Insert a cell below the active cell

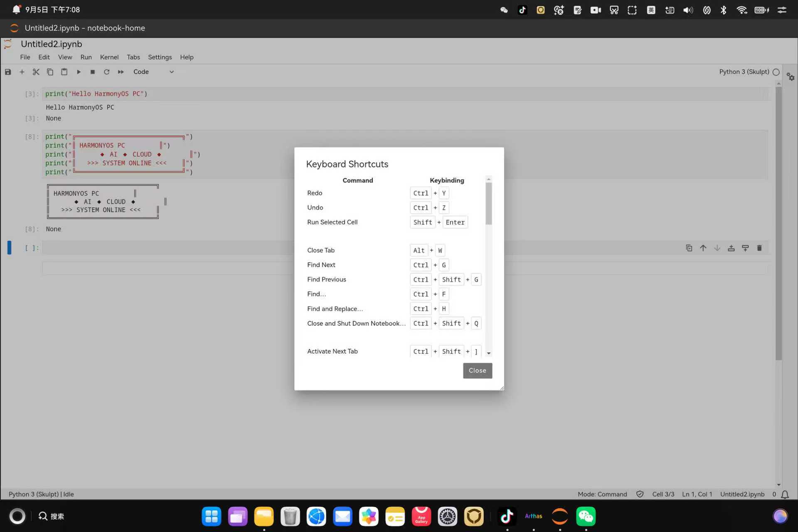coord(745,248)
